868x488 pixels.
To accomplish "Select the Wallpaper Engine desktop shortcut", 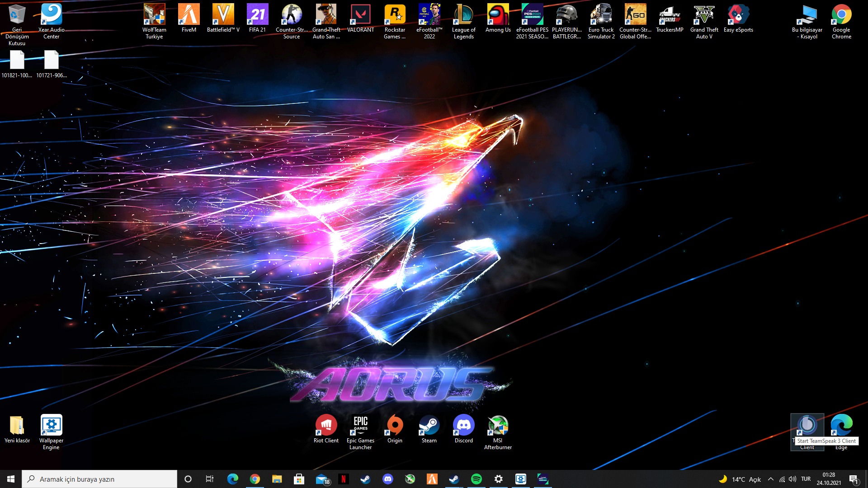I will click(52, 432).
